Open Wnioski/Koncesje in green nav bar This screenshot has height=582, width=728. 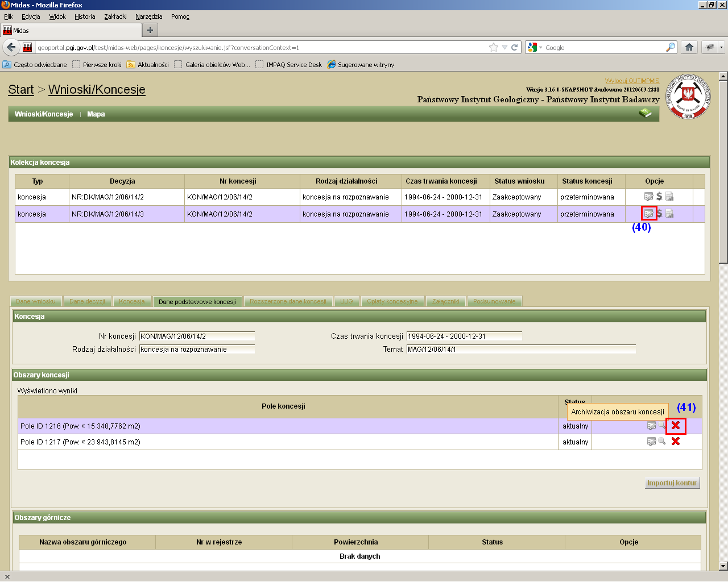click(x=44, y=114)
